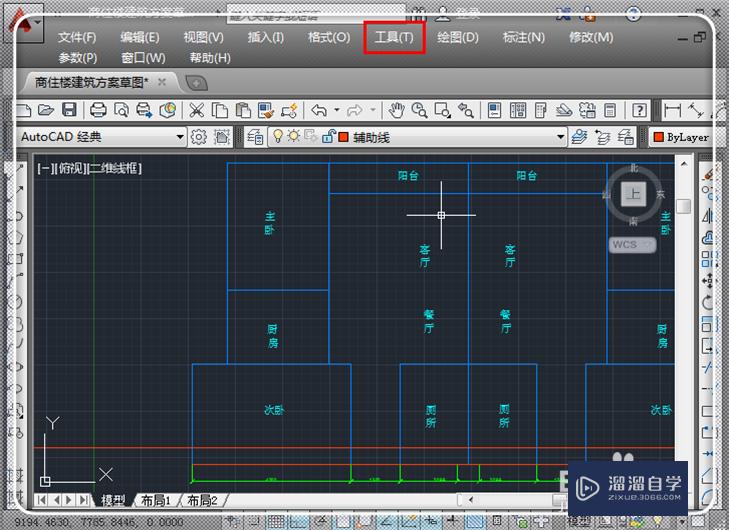Open the workspace settings gear icon
This screenshot has height=530, width=729.
coord(199,137)
